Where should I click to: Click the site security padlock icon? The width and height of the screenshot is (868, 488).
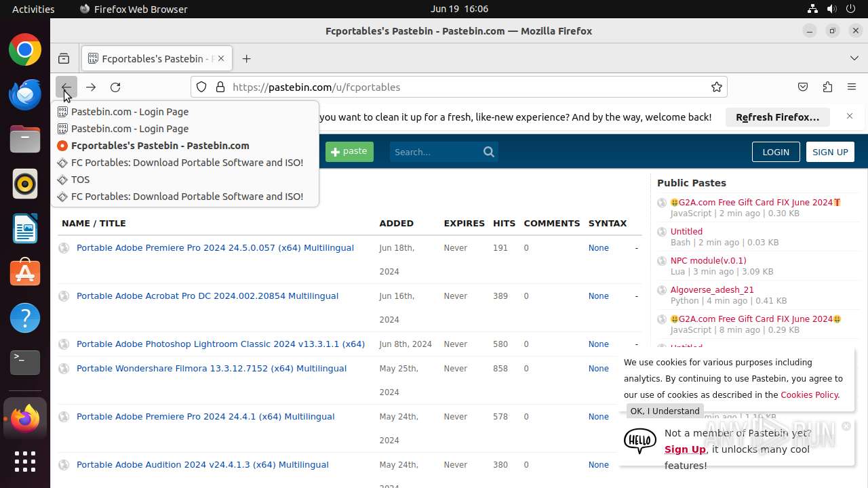point(220,87)
